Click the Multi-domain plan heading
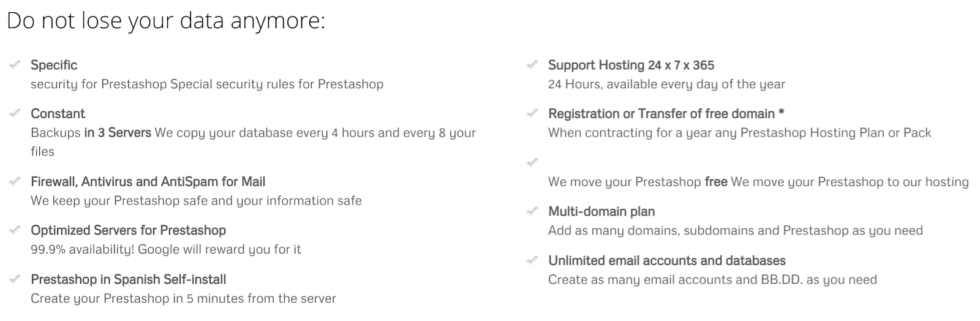Screen dimensions: 980x321 [x=601, y=212]
